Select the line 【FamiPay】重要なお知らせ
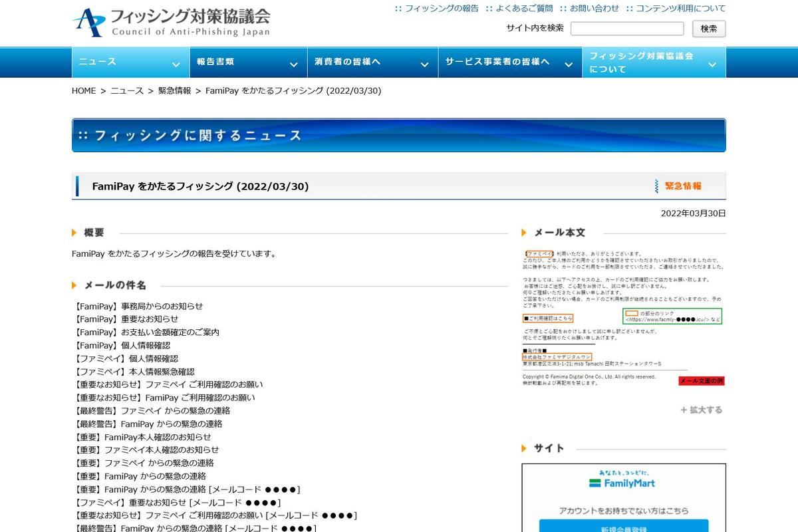The width and height of the screenshot is (798, 532). (x=125, y=319)
